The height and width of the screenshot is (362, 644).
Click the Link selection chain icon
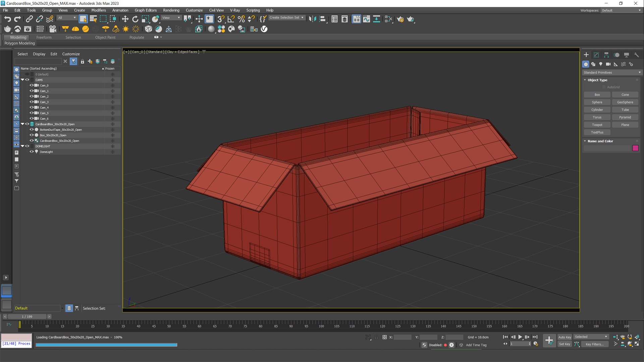coord(29,19)
